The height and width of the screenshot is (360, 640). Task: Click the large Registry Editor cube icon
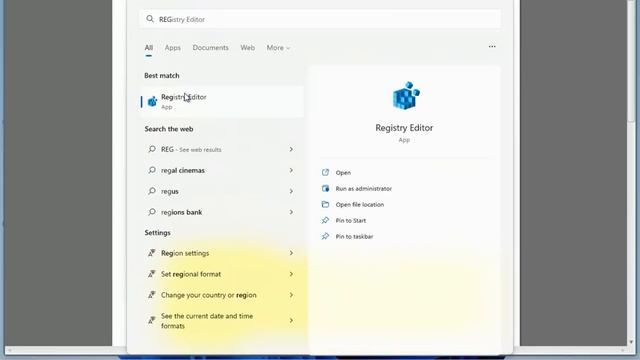[x=406, y=96]
